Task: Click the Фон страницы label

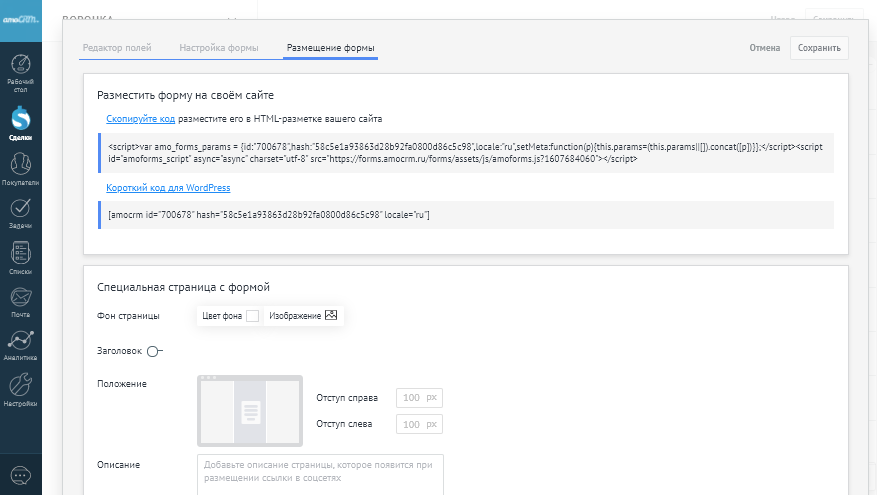Action: [128, 316]
